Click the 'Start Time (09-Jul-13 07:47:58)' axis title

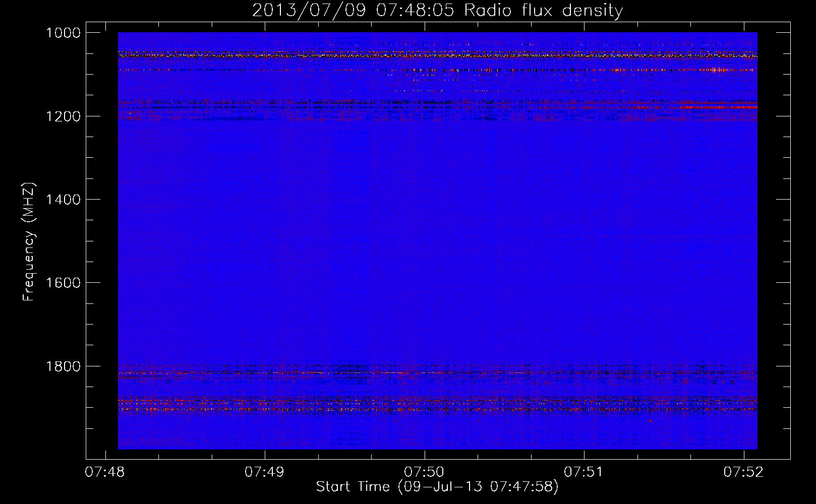coord(437,487)
